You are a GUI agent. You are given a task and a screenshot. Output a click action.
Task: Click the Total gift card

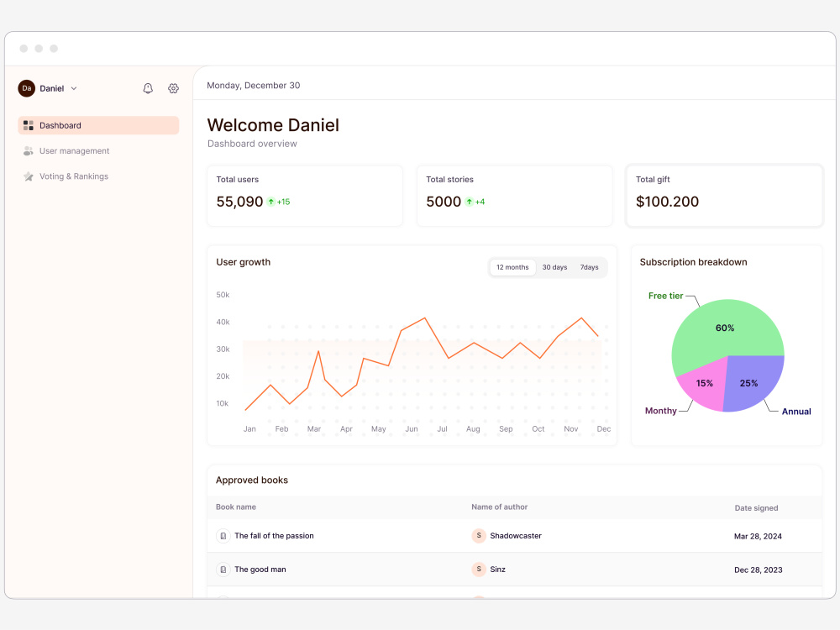pos(724,196)
